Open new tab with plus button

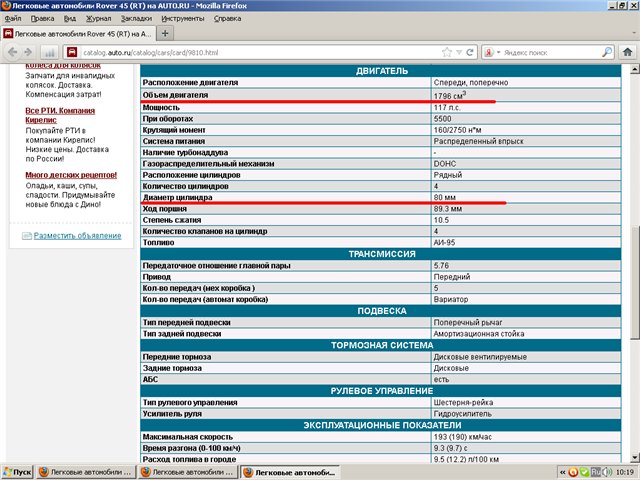click(165, 33)
